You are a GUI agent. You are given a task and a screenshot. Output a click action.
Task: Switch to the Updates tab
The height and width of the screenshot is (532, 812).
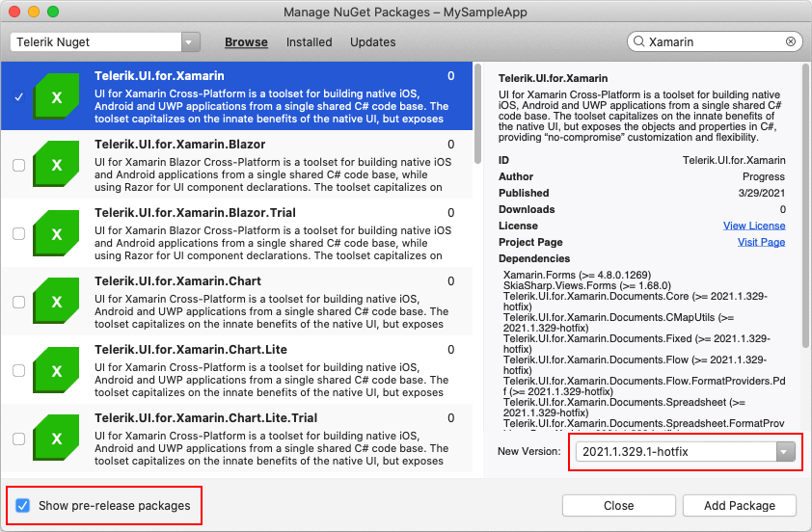point(373,41)
